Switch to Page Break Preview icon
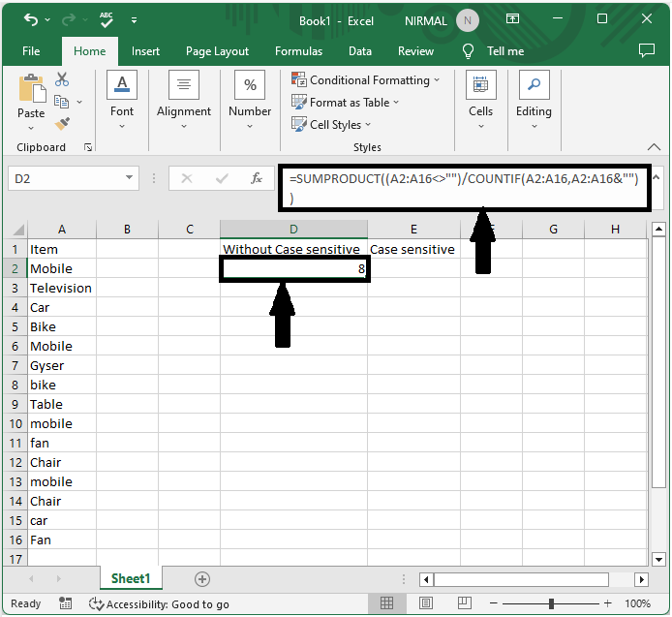The height and width of the screenshot is (617, 672). (465, 603)
